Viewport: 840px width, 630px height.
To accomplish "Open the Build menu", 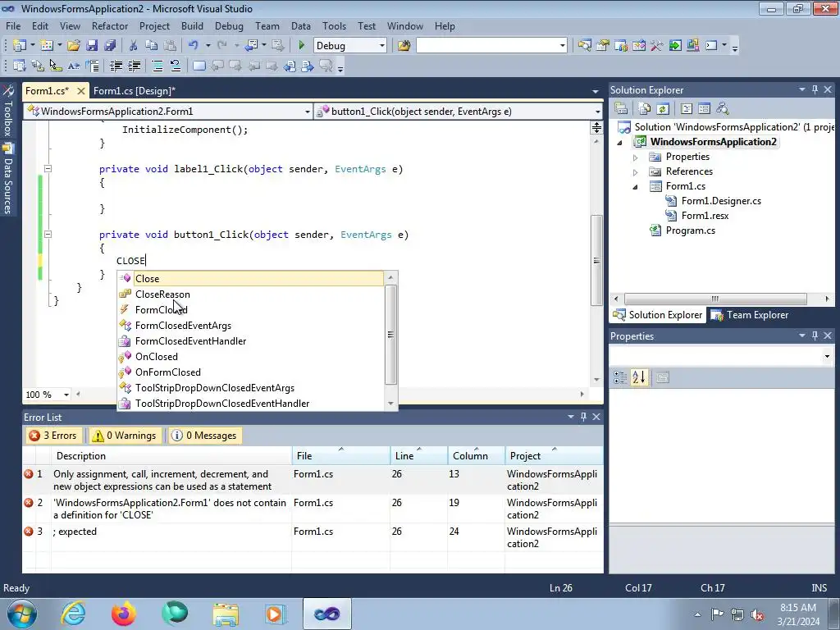I will (x=192, y=25).
